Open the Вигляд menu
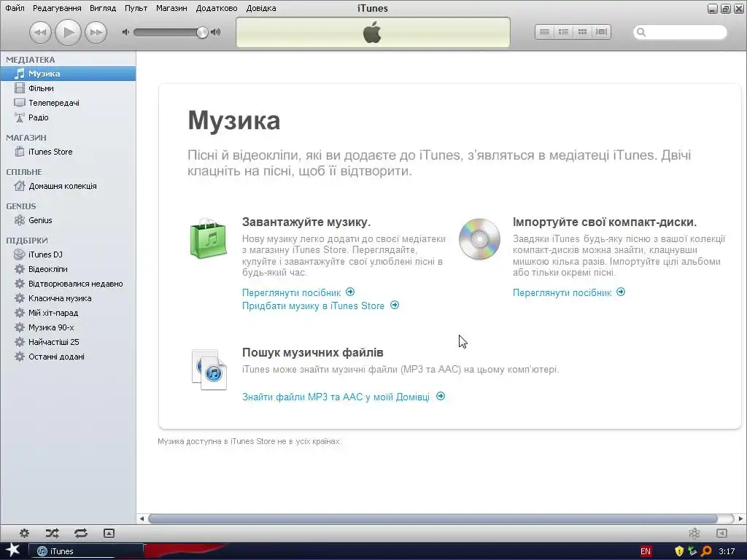 (x=103, y=8)
